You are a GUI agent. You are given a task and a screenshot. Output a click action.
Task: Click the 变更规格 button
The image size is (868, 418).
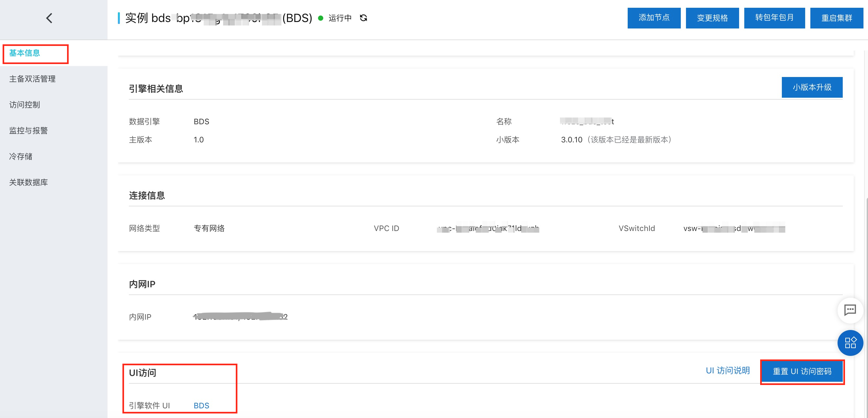pos(712,18)
